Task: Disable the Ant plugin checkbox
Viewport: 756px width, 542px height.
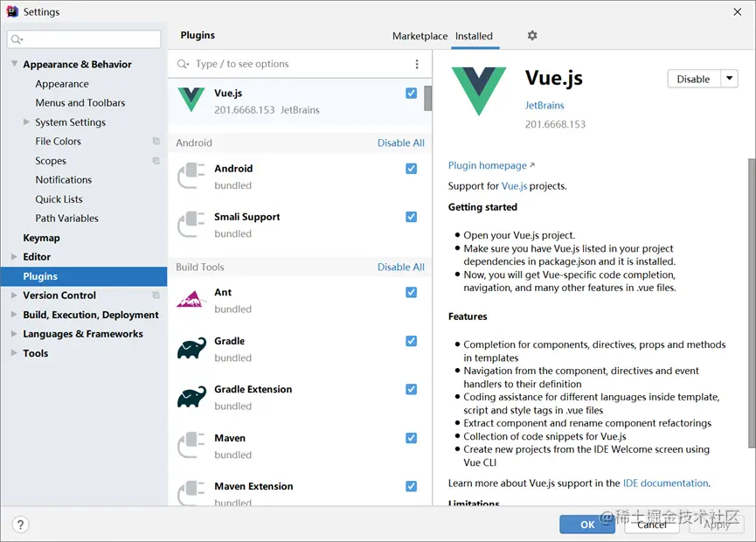Action: pyautogui.click(x=412, y=292)
